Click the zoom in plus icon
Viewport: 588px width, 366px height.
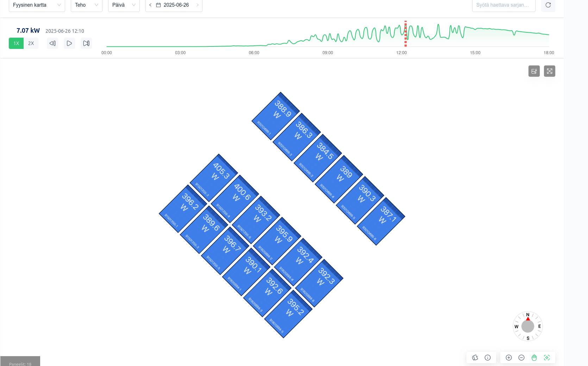(508, 358)
